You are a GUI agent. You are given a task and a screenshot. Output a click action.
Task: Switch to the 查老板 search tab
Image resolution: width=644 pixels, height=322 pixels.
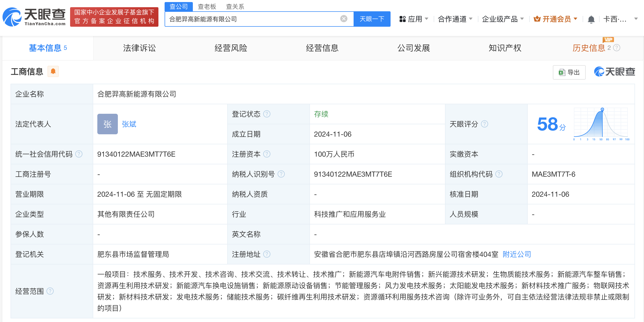point(207,6)
